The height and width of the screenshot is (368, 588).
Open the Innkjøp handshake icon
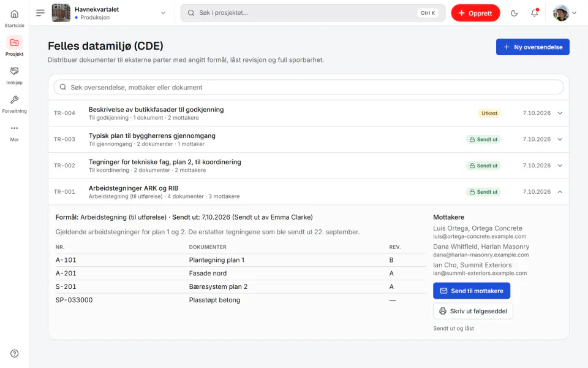[x=14, y=71]
